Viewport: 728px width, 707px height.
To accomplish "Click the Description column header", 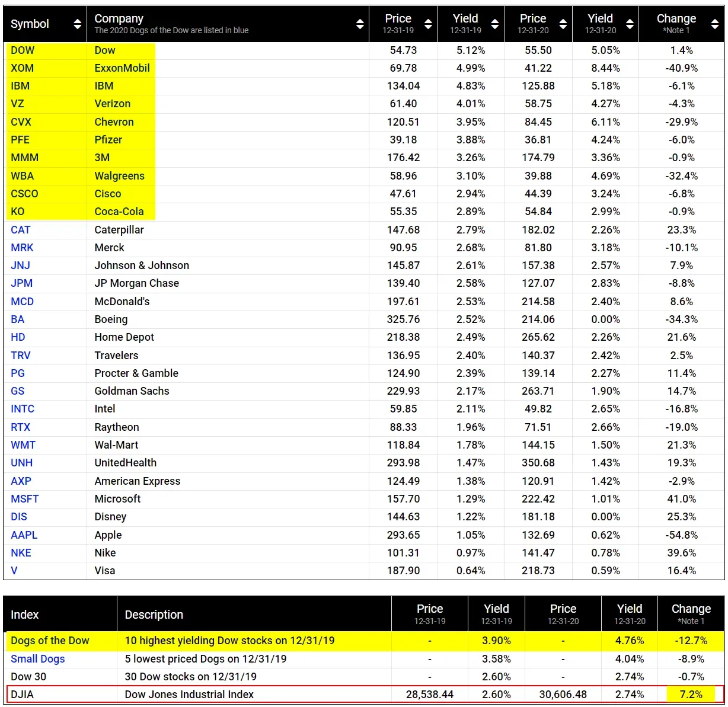I will (x=154, y=615).
